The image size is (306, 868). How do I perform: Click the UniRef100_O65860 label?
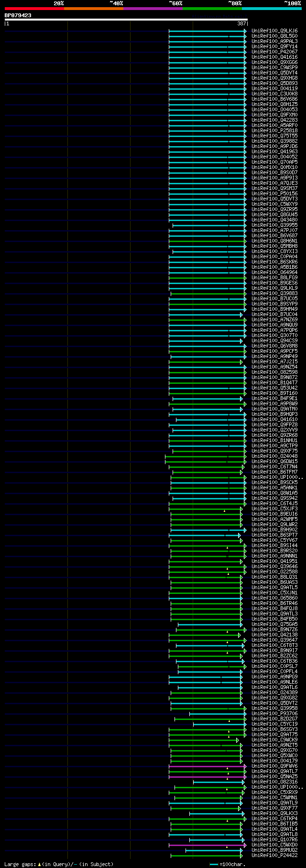pos(274,598)
